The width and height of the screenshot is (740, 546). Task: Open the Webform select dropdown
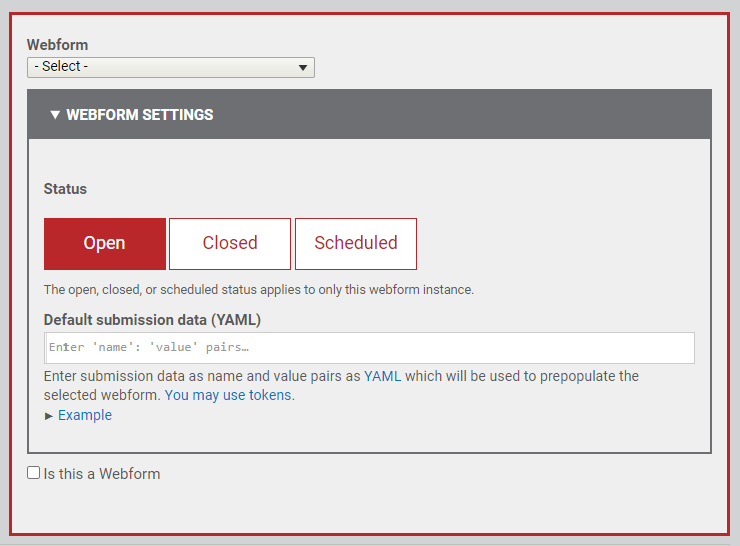[171, 67]
